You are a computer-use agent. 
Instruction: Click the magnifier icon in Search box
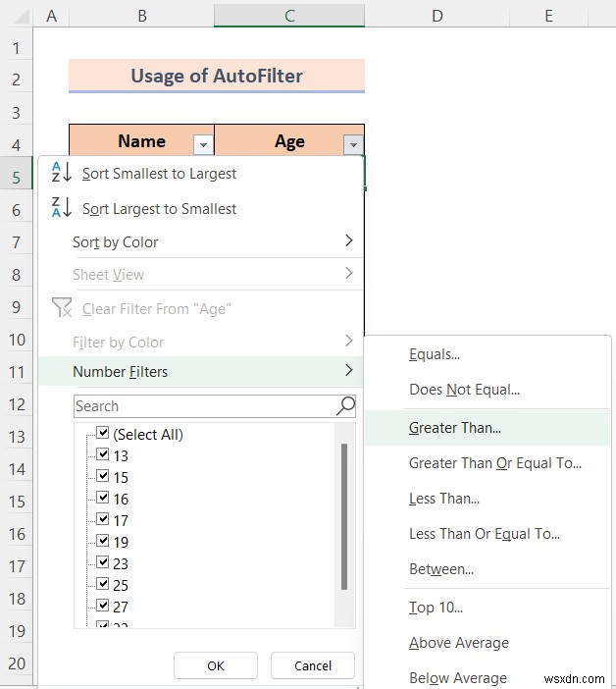tap(345, 405)
